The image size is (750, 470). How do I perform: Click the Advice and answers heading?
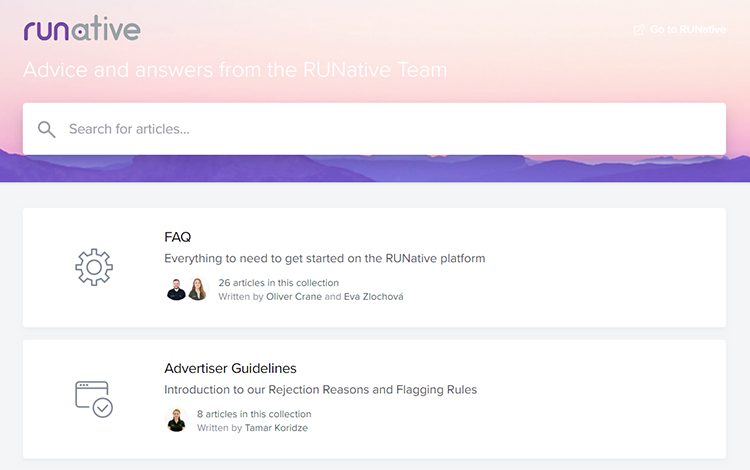235,70
